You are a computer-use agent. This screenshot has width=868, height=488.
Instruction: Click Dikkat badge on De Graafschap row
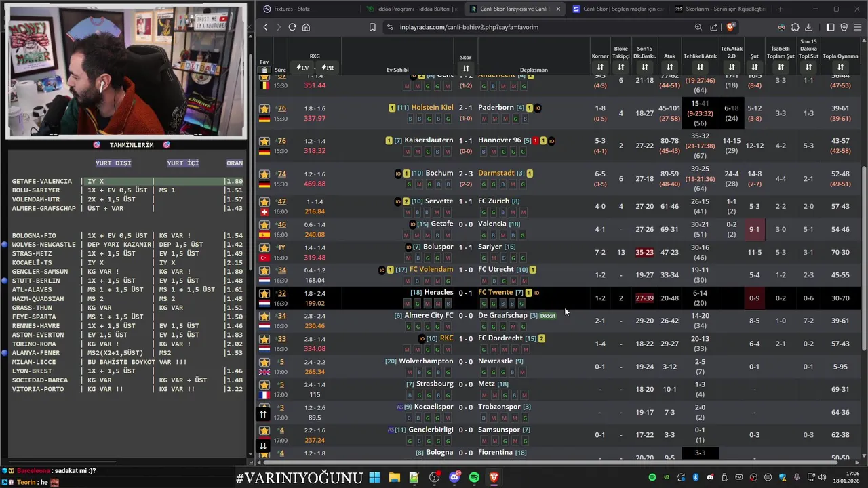coord(548,316)
